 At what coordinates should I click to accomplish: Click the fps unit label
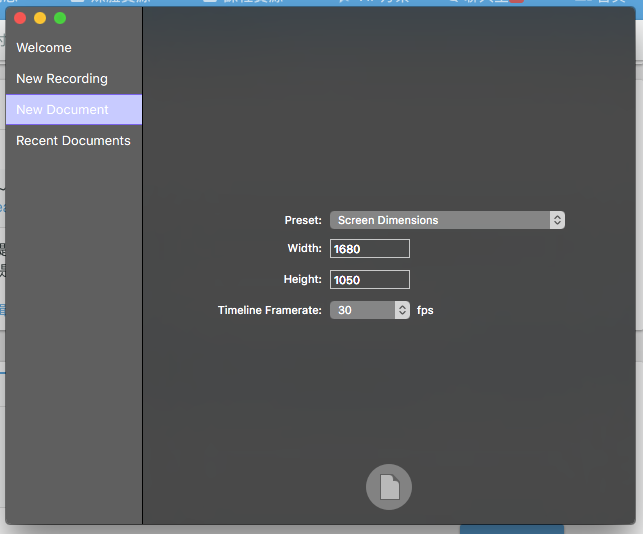(x=425, y=310)
